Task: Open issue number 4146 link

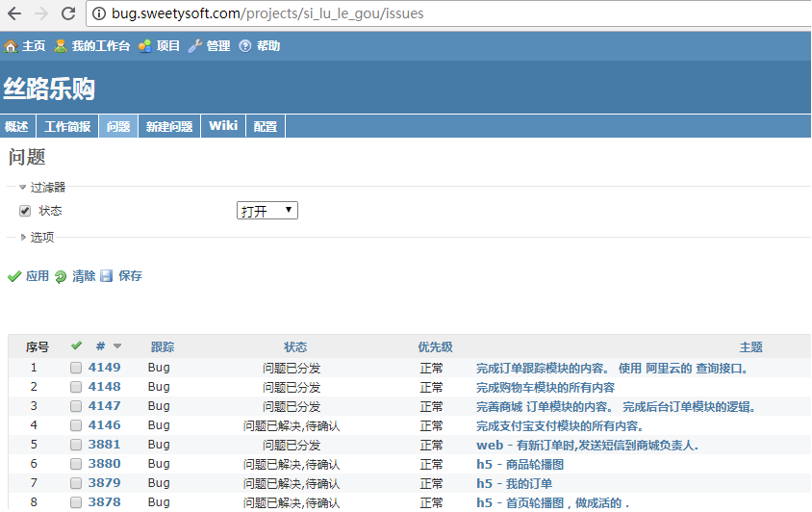Action: (x=105, y=425)
